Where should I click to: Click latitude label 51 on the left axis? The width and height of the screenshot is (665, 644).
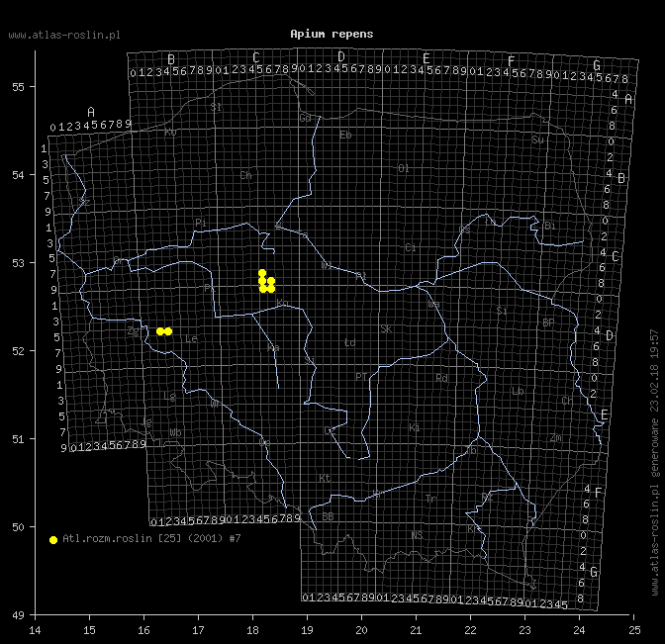pyautogui.click(x=18, y=439)
